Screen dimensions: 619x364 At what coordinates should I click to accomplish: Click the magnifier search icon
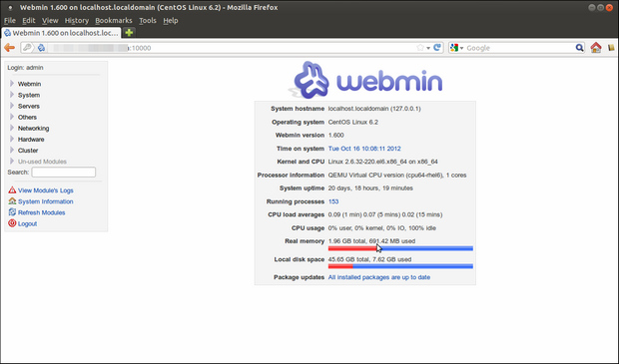click(x=579, y=48)
